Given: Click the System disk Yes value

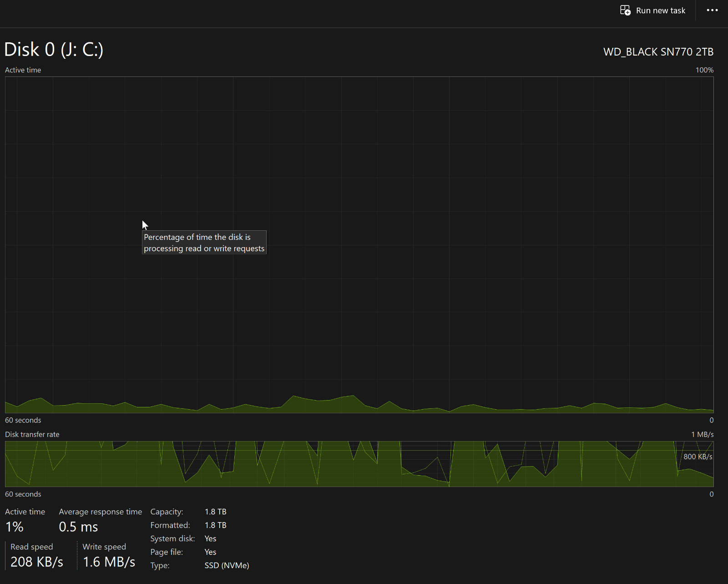Looking at the screenshot, I should pos(210,539).
